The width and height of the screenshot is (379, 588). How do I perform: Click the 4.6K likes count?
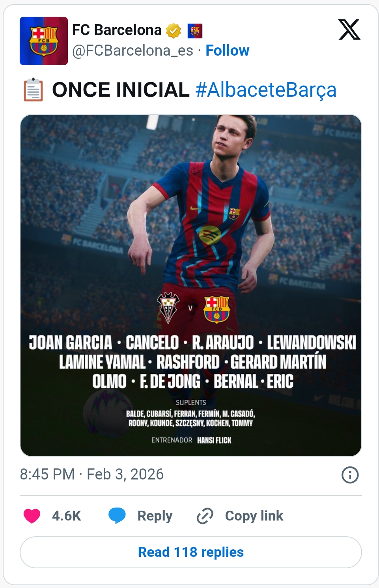(x=66, y=516)
